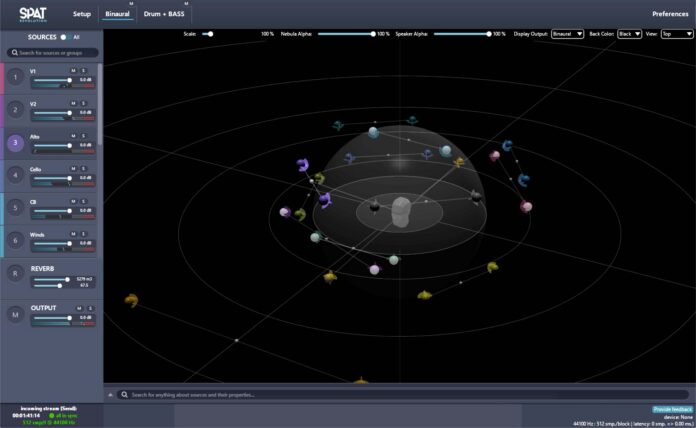The image size is (696, 428).
Task: Select source 2 circle for V2
Action: (16, 110)
